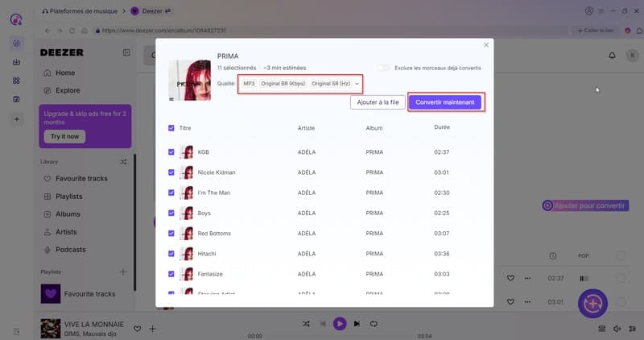Click the browser home icon

[85, 31]
